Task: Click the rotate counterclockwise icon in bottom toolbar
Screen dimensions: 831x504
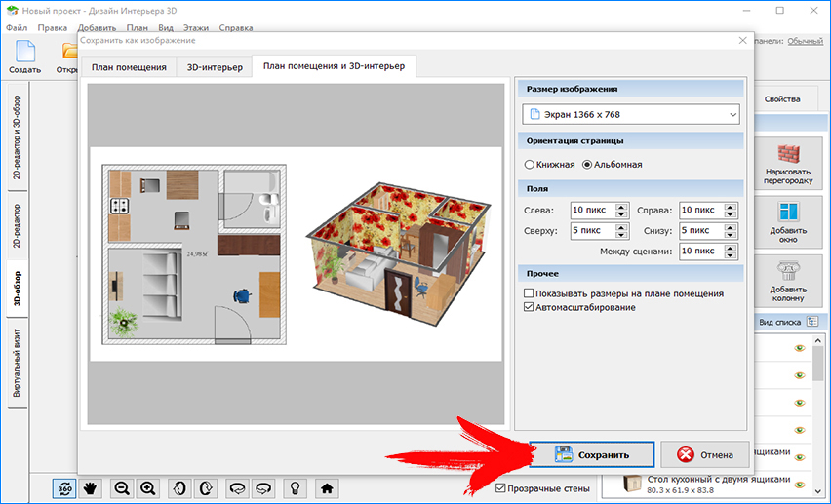Action: pyautogui.click(x=179, y=488)
